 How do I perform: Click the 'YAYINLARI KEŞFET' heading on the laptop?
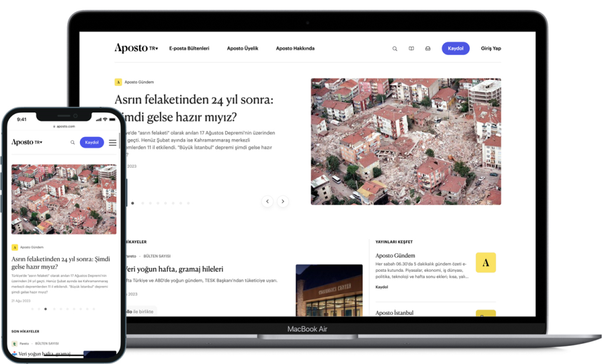(x=394, y=242)
